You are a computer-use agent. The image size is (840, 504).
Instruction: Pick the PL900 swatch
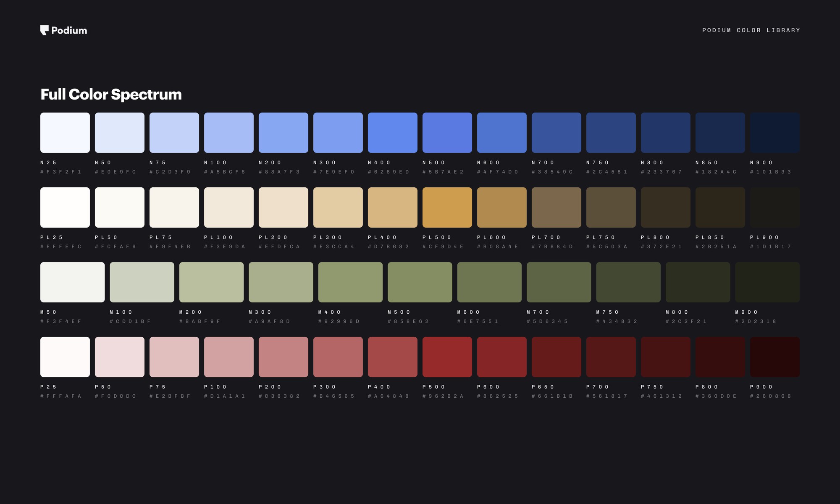pos(775,207)
